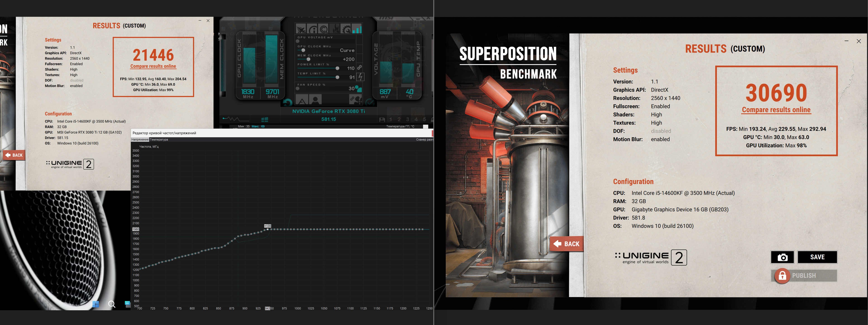Open the Afterburner monitoring bars icon
This screenshot has height=325, width=868.
coord(357,29)
